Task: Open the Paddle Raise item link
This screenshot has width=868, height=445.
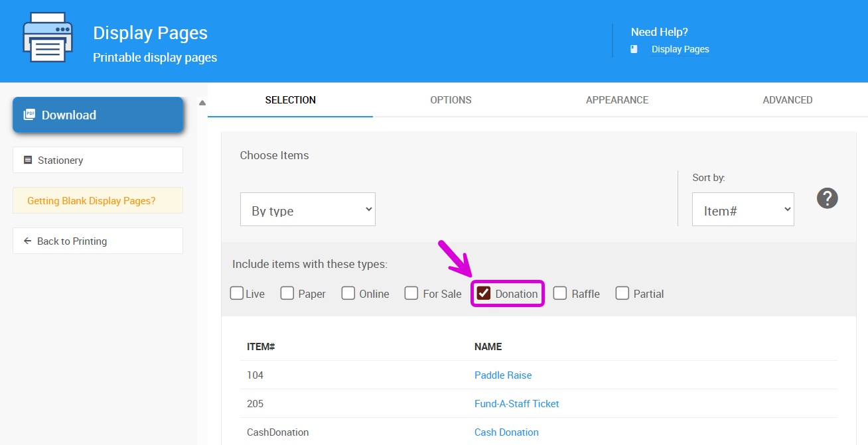Action: point(503,375)
